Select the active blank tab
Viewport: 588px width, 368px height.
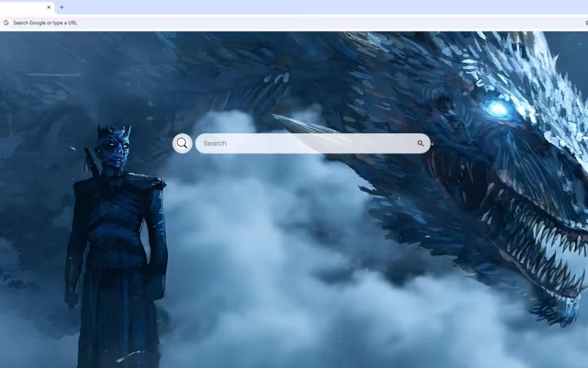coord(26,7)
